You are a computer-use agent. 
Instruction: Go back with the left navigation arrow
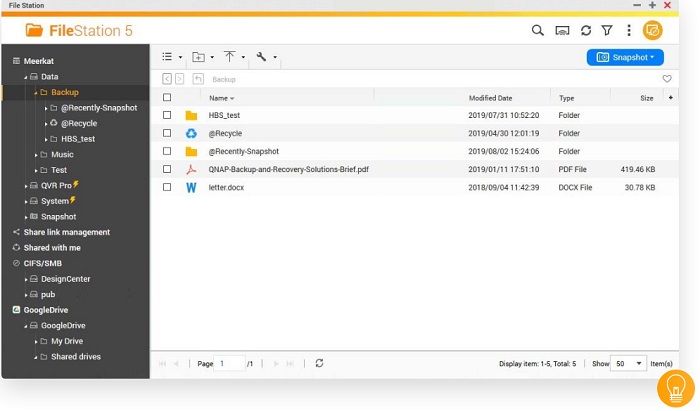coord(167,79)
